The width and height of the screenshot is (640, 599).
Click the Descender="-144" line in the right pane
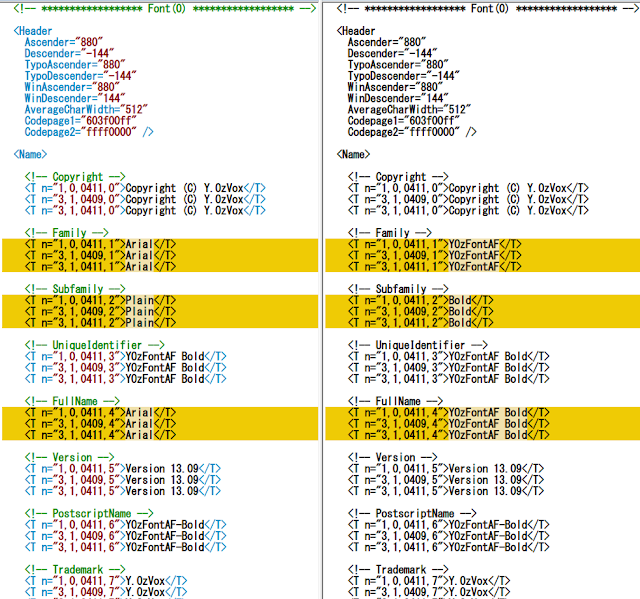coord(392,53)
